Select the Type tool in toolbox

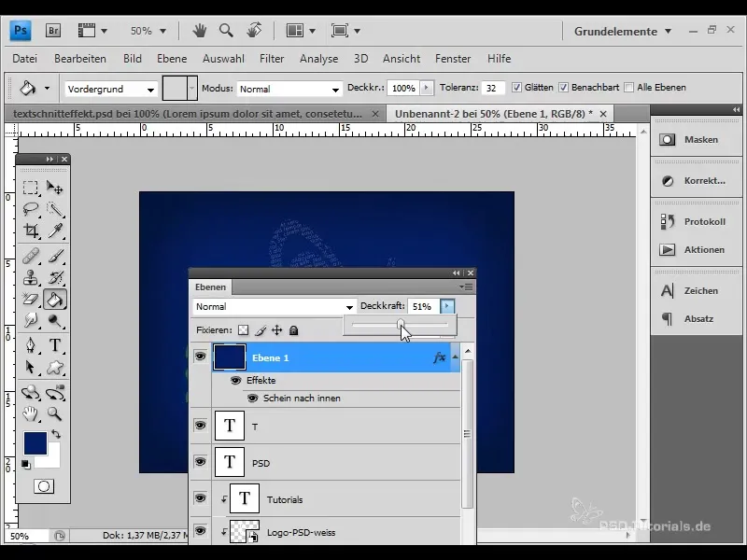(55, 345)
